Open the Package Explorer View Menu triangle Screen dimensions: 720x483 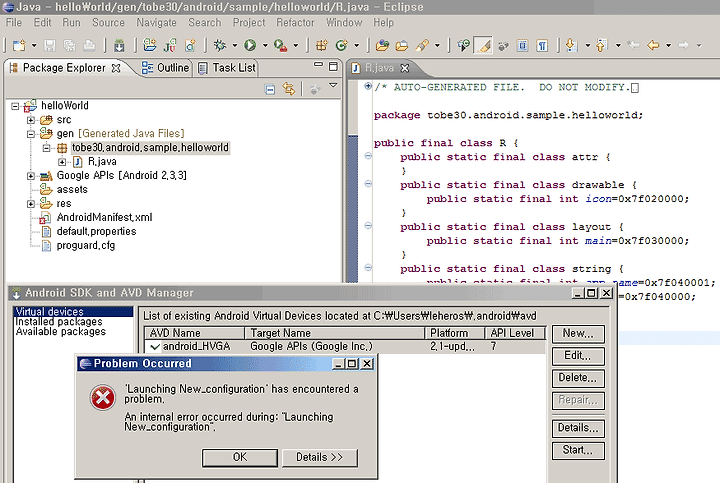coord(333,85)
